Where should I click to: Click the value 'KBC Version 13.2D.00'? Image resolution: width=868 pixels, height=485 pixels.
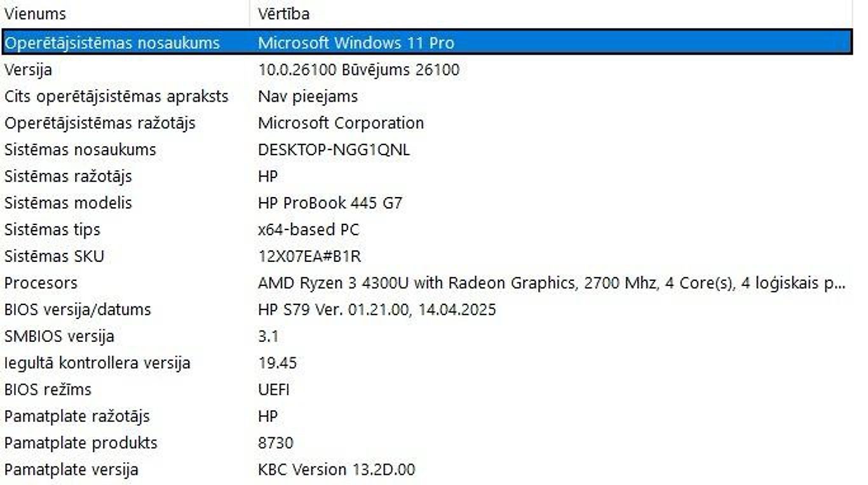[x=337, y=470]
